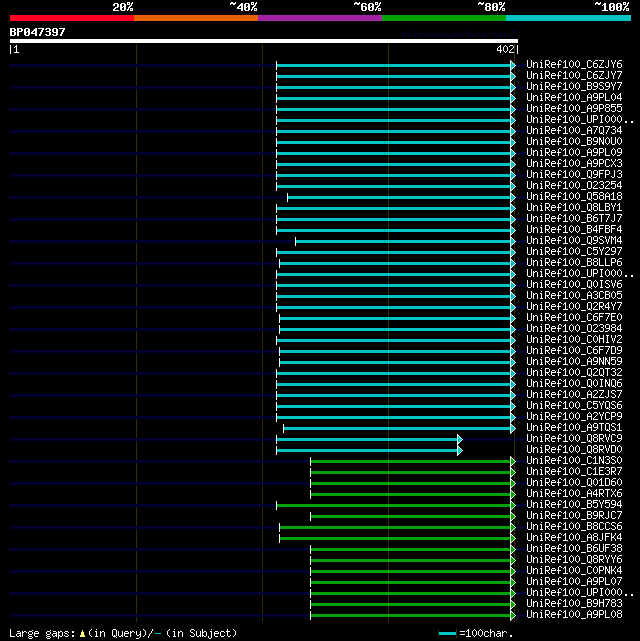Click the cyan ~100% identity color segment
This screenshot has width=640, height=641.
[x=568, y=18]
